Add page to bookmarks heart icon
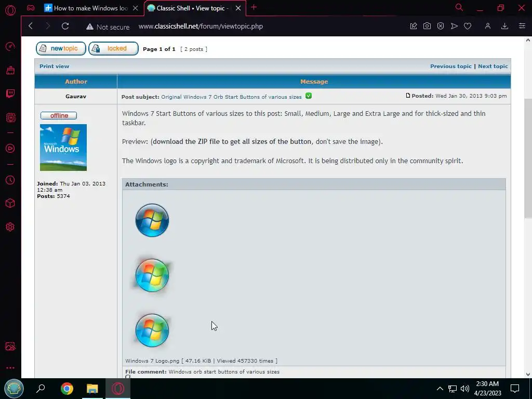The image size is (532, 399). point(468,26)
